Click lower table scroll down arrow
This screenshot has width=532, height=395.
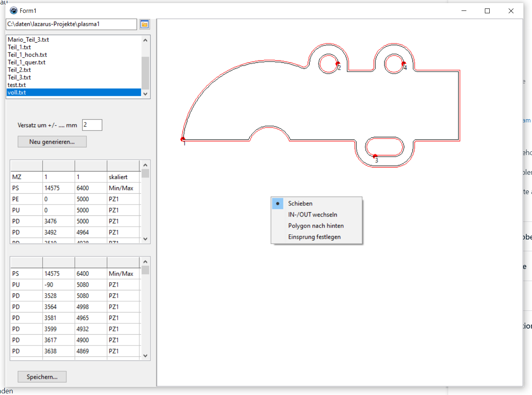[145, 356]
